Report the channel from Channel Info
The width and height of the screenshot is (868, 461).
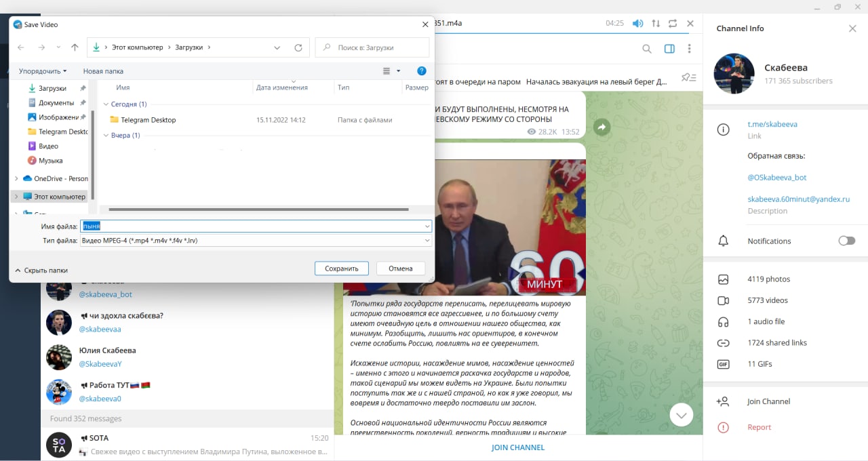(x=759, y=427)
